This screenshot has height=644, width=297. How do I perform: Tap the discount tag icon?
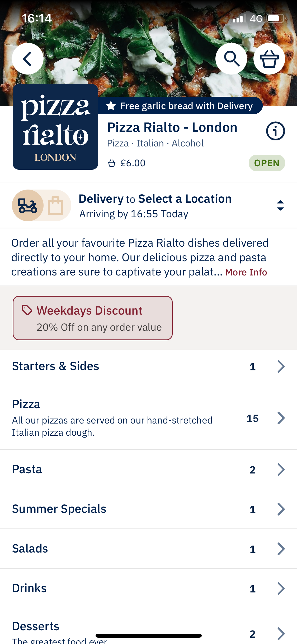[27, 310]
